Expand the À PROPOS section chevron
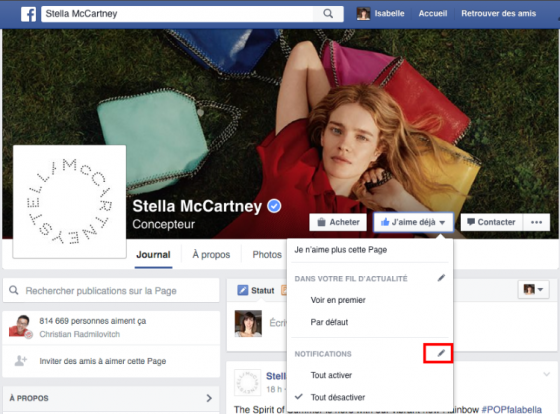The height and width of the screenshot is (414, 560). coord(209,398)
